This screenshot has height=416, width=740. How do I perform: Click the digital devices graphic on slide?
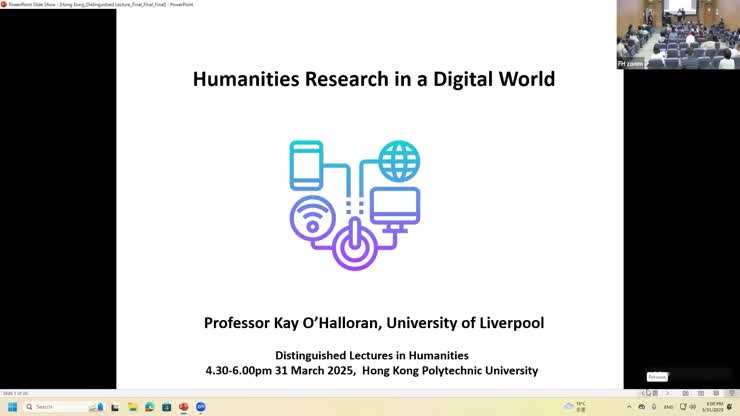tap(355, 205)
